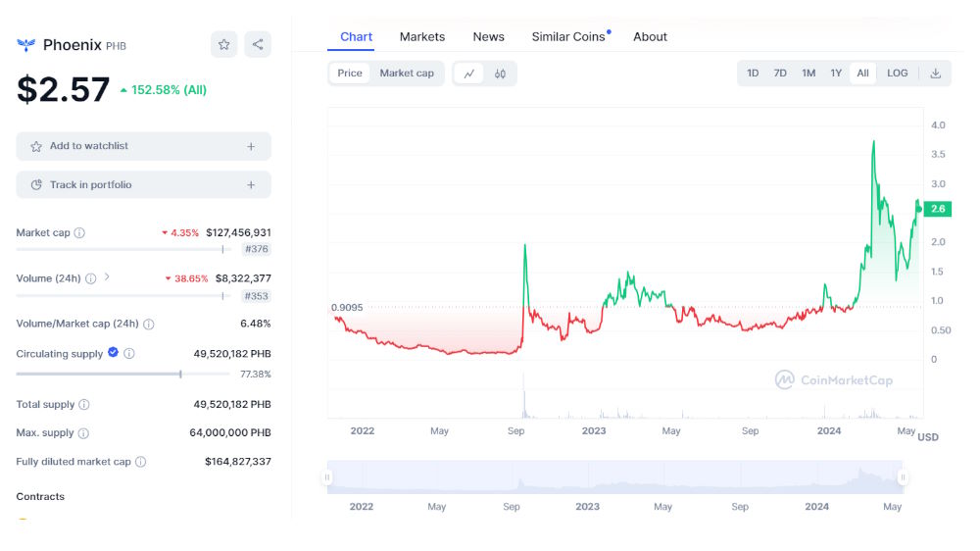Click the Fully diluted market cap info icon
Image resolution: width=980 pixels, height=551 pixels.
140,462
